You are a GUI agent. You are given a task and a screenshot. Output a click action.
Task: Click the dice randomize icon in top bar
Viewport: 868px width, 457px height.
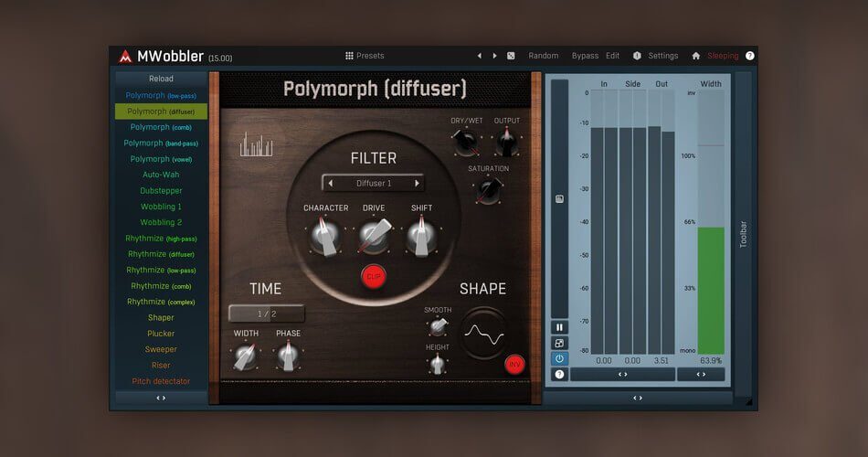tap(511, 56)
